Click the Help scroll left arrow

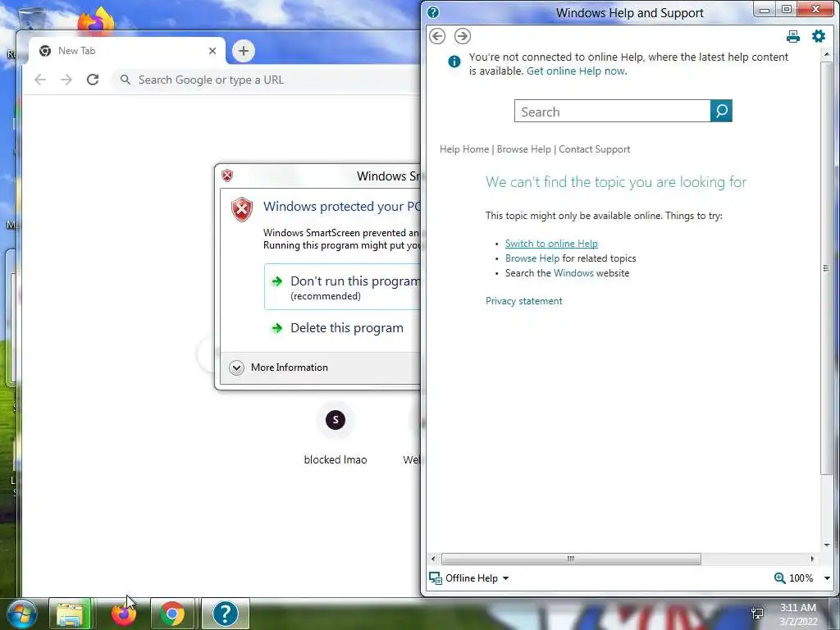point(433,559)
